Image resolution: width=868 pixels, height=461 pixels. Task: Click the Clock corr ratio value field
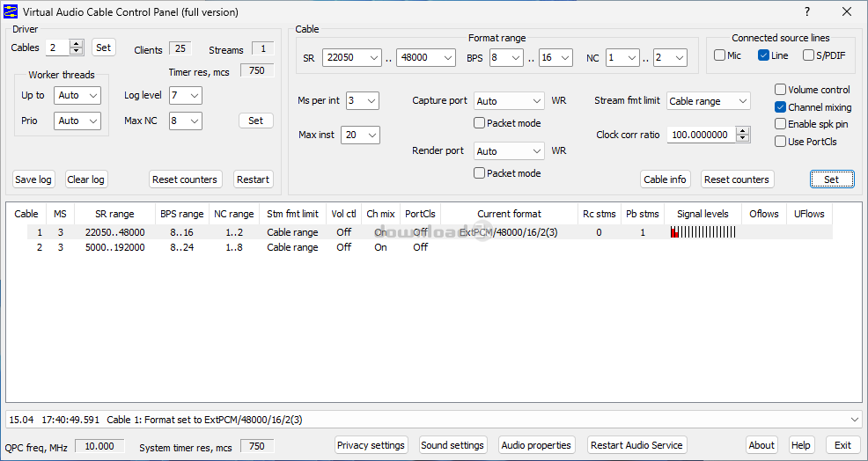pyautogui.click(x=702, y=135)
